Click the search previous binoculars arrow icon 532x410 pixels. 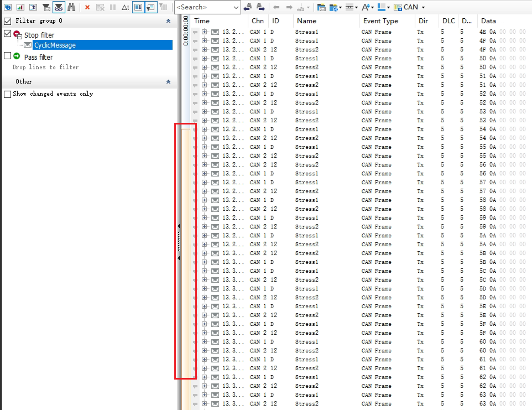pyautogui.click(x=248, y=7)
